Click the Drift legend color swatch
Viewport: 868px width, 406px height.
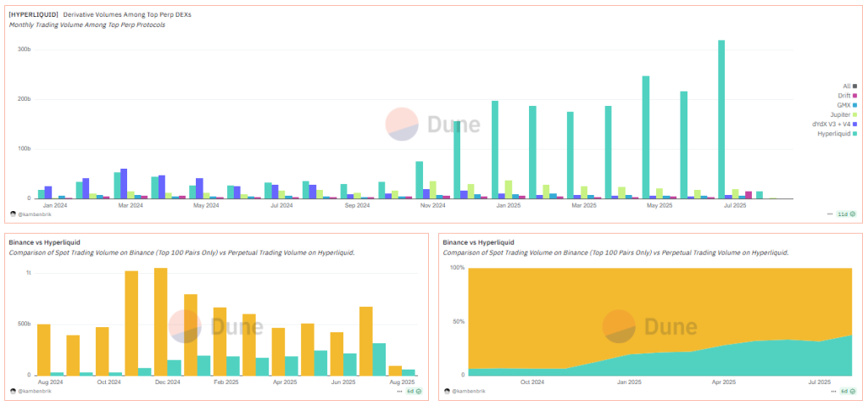(855, 95)
